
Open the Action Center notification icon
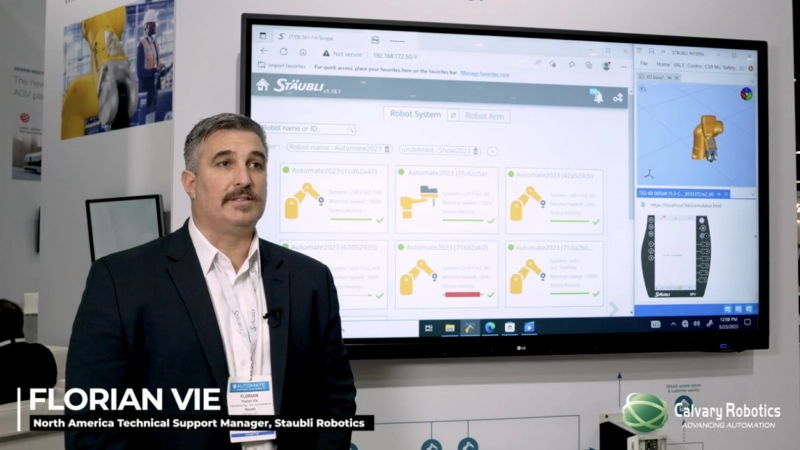[x=747, y=322]
